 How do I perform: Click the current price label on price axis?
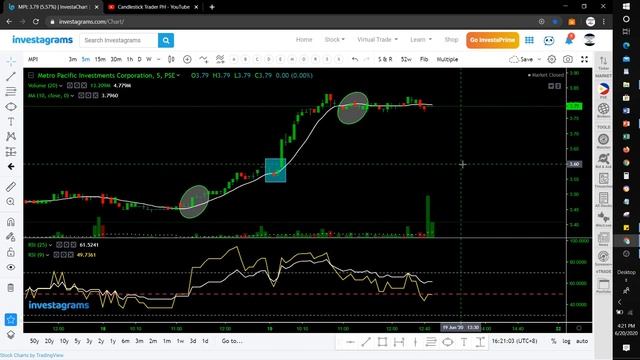(574, 106)
